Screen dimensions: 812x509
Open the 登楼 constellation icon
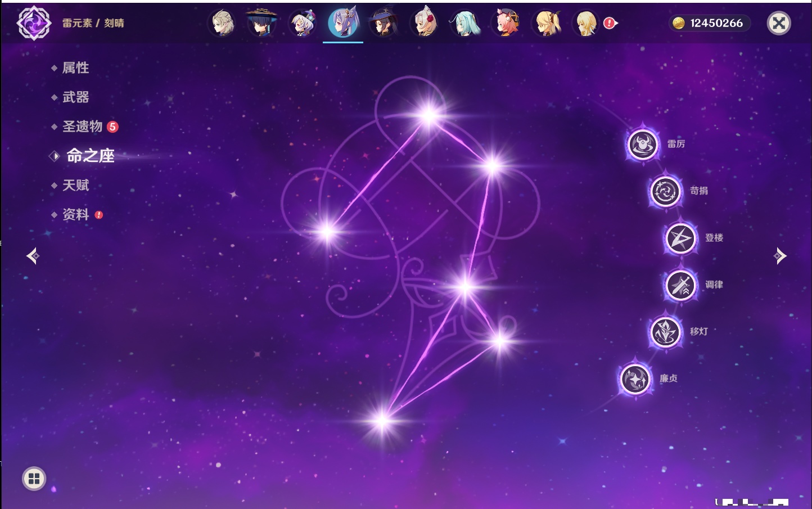pyautogui.click(x=681, y=238)
